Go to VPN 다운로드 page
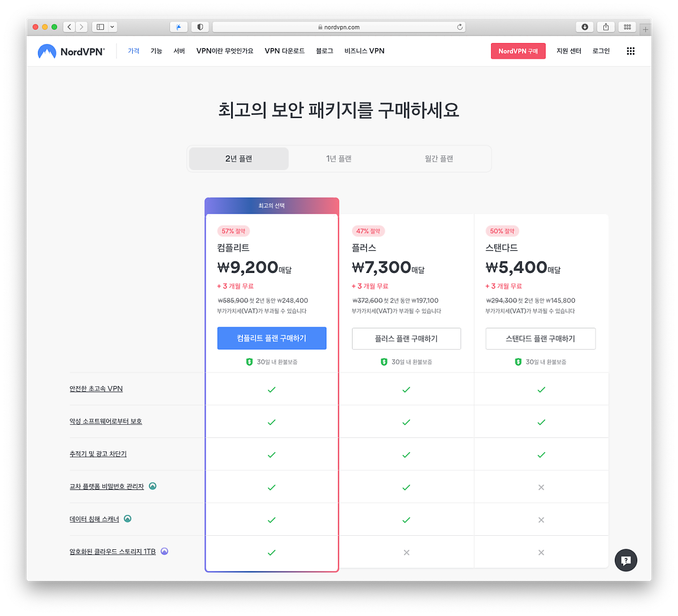Viewport: 678px width, 616px height. (x=285, y=51)
